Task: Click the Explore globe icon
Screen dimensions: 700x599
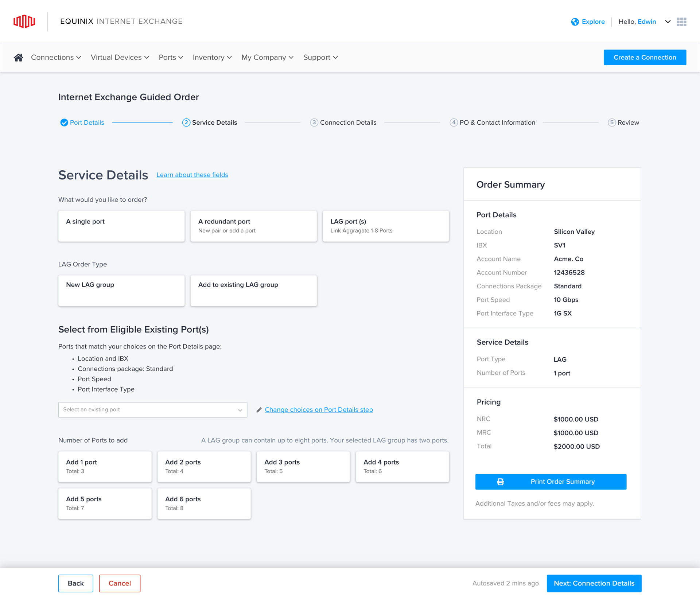Action: 575,22
